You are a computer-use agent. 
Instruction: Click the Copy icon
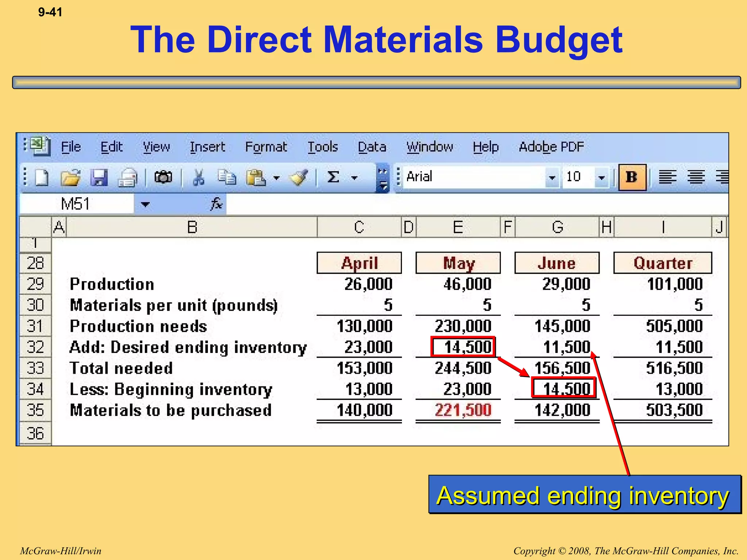(227, 178)
